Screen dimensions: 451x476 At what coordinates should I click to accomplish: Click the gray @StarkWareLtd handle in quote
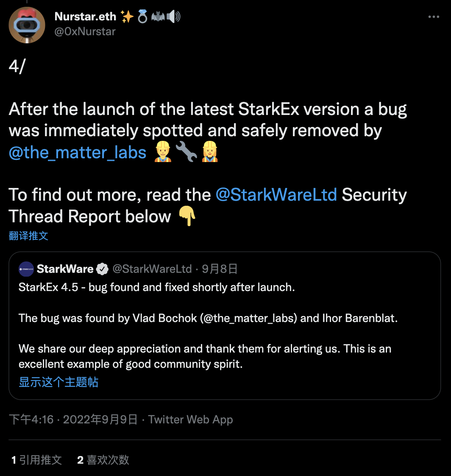[152, 269]
